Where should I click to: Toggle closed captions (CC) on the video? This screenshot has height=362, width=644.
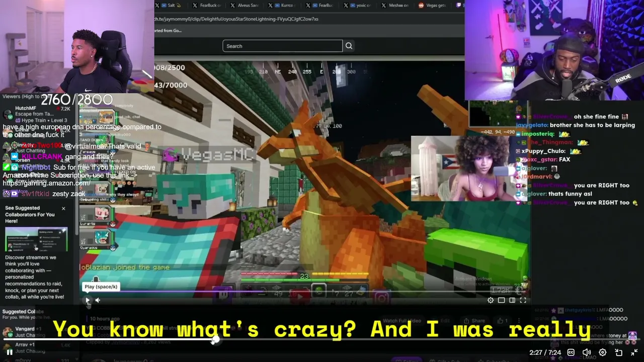click(571, 352)
